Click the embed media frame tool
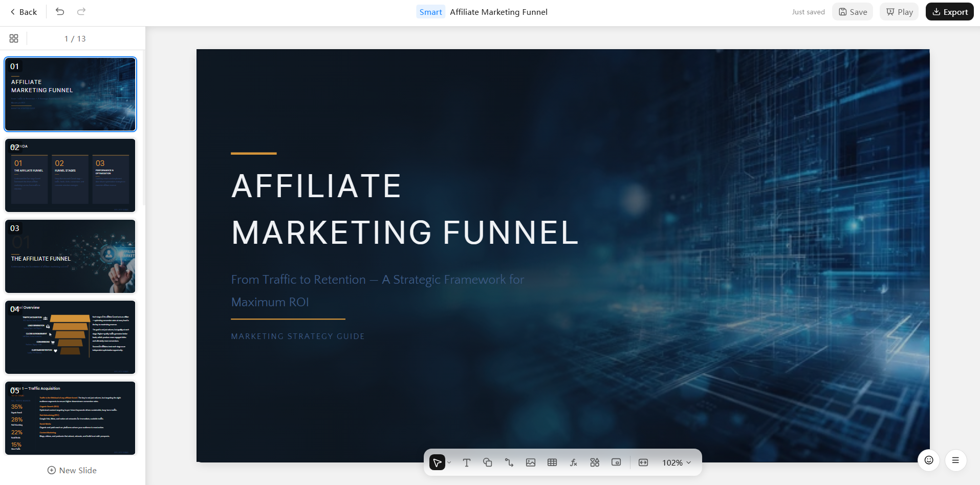The width and height of the screenshot is (980, 485). click(616, 462)
